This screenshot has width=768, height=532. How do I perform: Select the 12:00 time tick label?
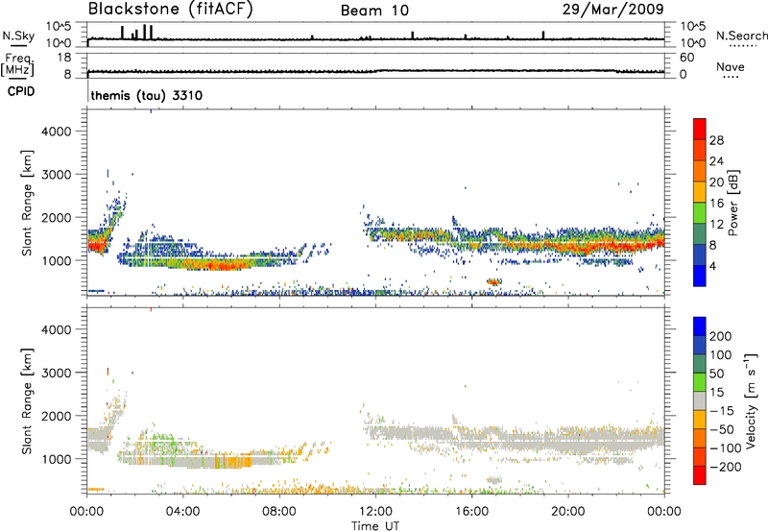tap(375, 512)
